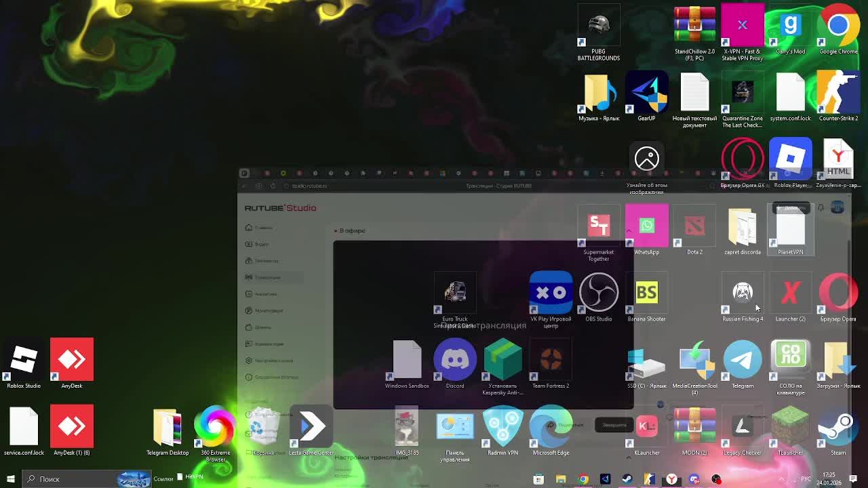Select the Dota 2 desktop shortcut
This screenshot has height=488, width=868.
(x=694, y=226)
